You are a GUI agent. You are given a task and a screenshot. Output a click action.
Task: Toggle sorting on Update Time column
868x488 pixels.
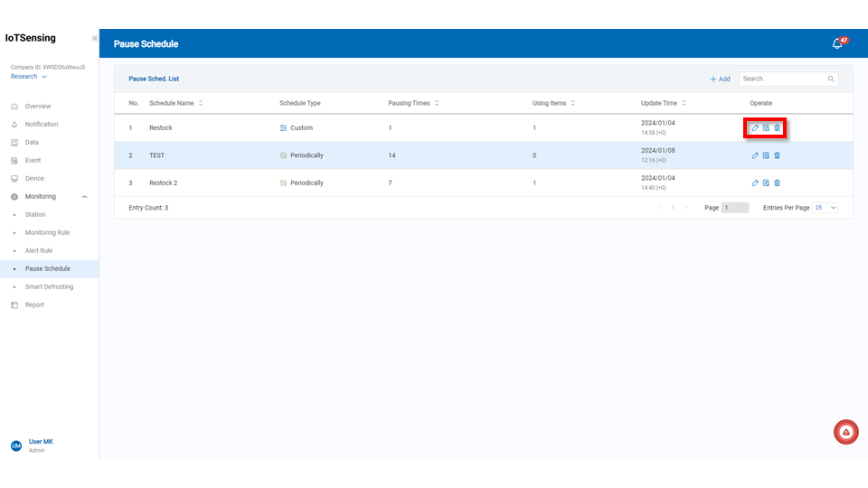point(684,103)
